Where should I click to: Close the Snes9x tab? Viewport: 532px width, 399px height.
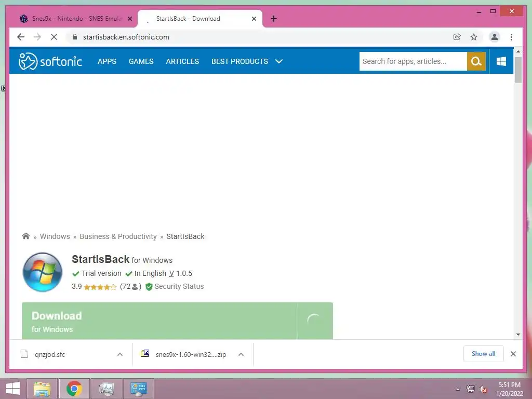pos(129,19)
